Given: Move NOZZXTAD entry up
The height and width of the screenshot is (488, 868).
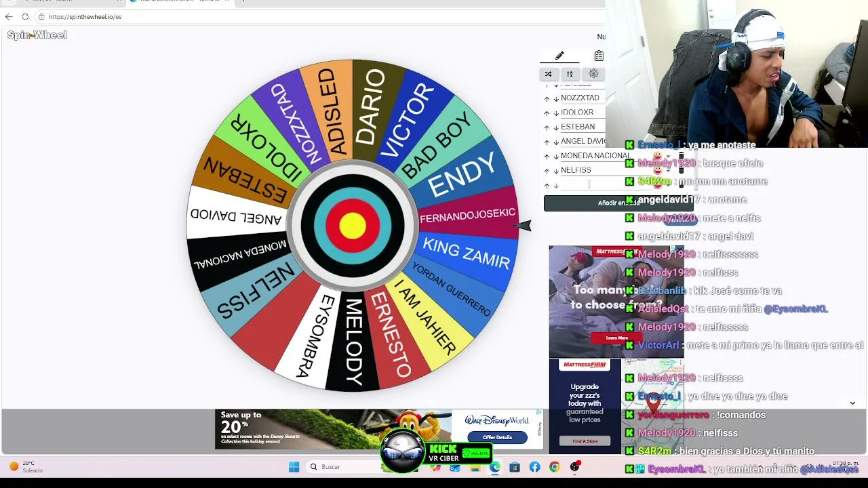Looking at the screenshot, I should 547,98.
